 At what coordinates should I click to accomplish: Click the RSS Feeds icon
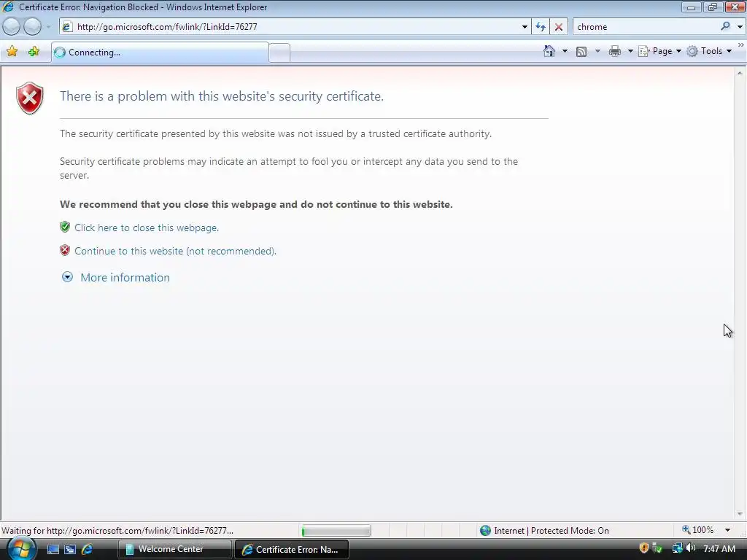[581, 52]
